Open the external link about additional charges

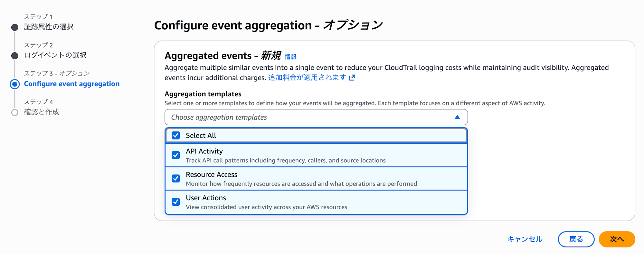309,77
